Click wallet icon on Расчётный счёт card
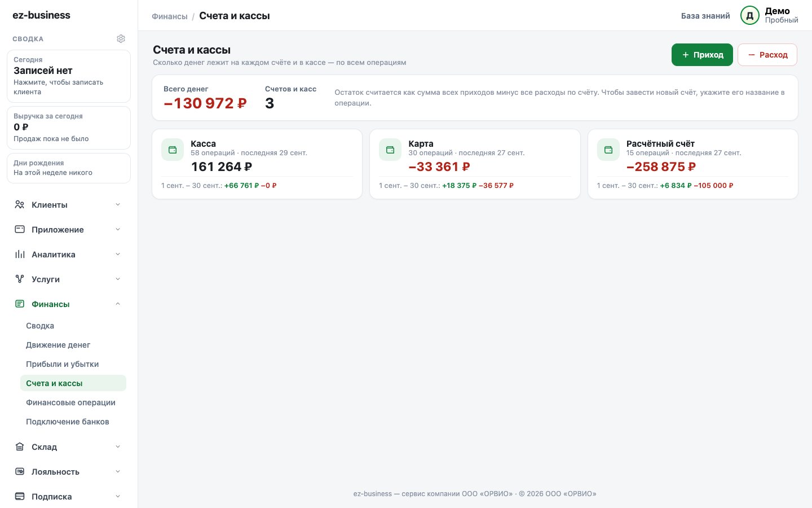 point(608,150)
